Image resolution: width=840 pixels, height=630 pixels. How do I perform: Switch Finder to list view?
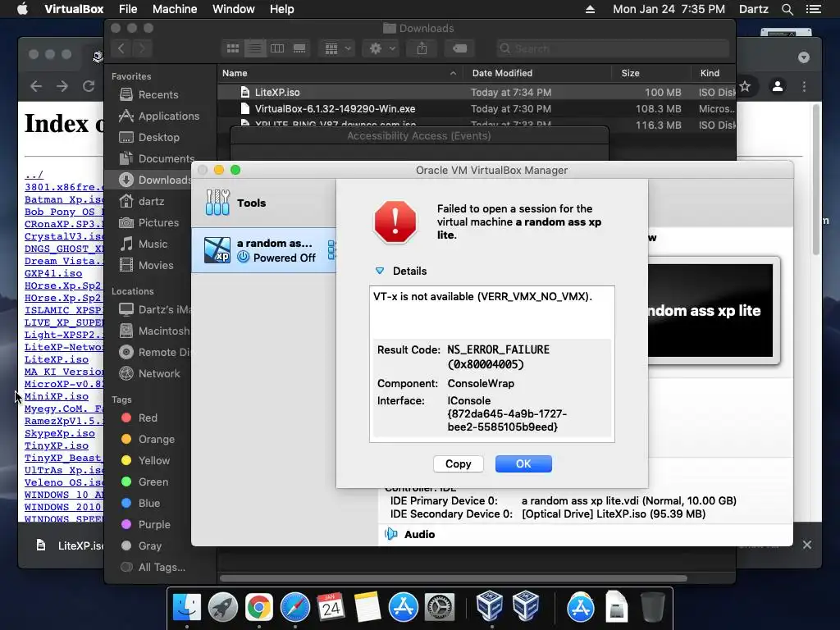255,48
